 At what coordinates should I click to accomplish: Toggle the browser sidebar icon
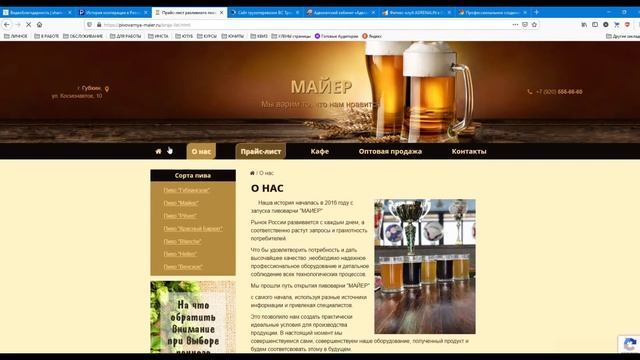595,25
